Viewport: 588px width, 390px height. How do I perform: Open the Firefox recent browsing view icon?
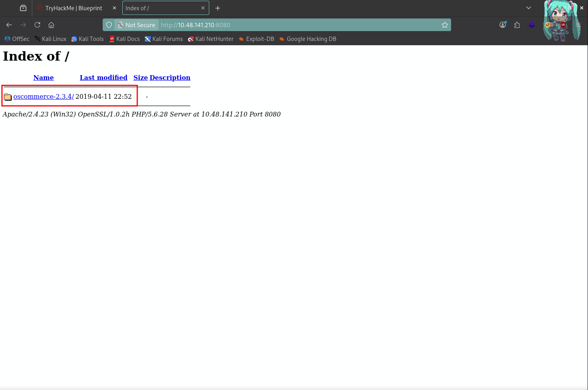pos(23,8)
